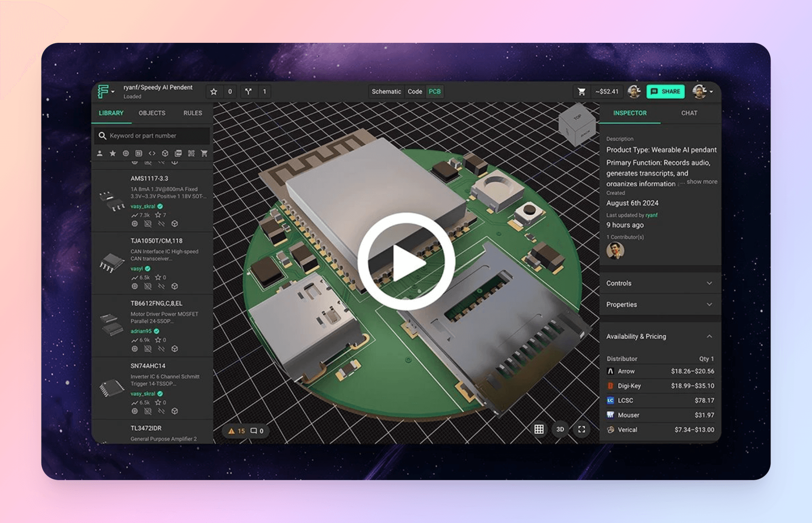Viewport: 812px width, 523px height.
Task: Open vasyl profile link under TJA1050T
Action: coord(137,269)
